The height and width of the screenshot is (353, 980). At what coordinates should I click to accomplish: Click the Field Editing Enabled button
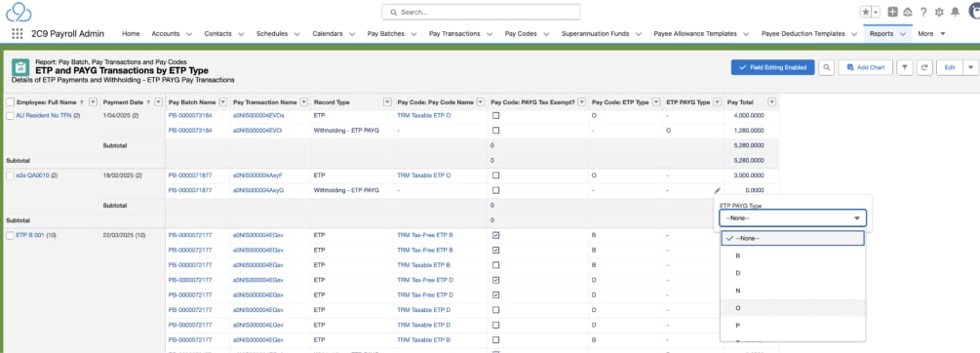tap(772, 67)
